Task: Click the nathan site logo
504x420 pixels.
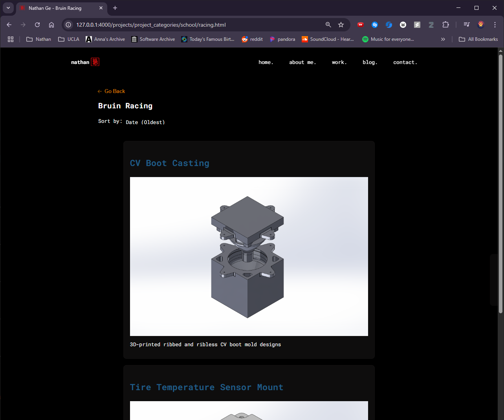Action: 85,62
